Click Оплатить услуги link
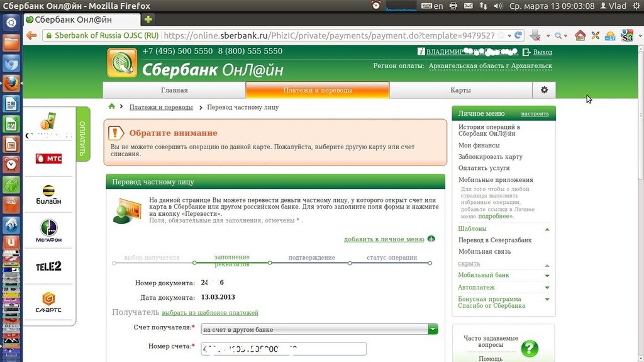This screenshot has width=644, height=362. coord(484,168)
